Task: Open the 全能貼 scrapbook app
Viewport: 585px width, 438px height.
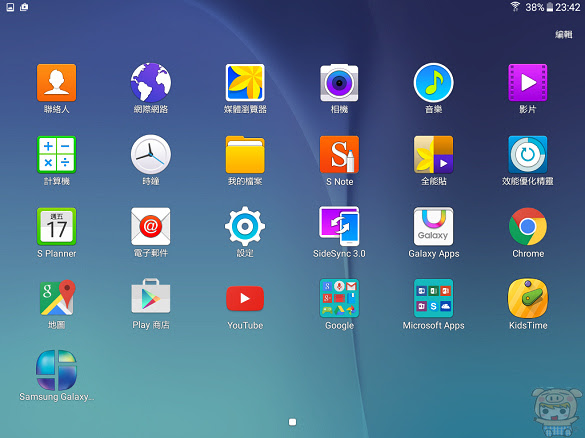Action: [x=434, y=154]
